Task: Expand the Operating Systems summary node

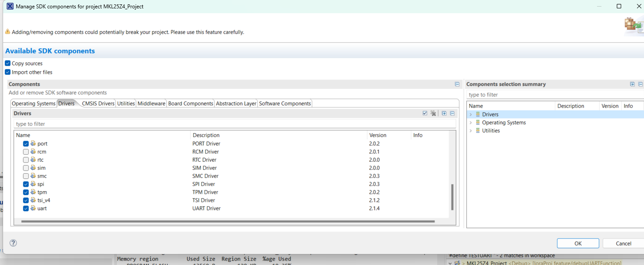Action: point(471,123)
